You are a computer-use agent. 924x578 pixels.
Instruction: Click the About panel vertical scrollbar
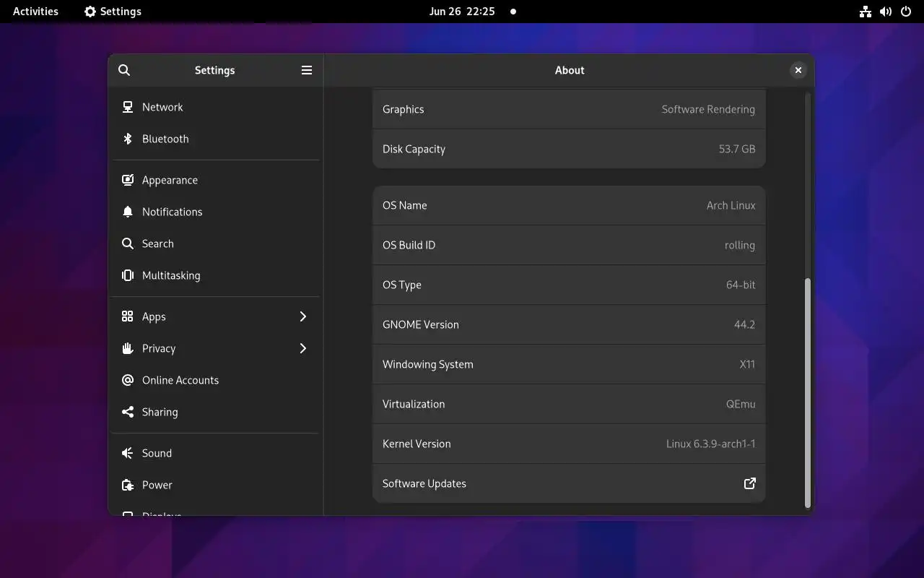click(808, 393)
